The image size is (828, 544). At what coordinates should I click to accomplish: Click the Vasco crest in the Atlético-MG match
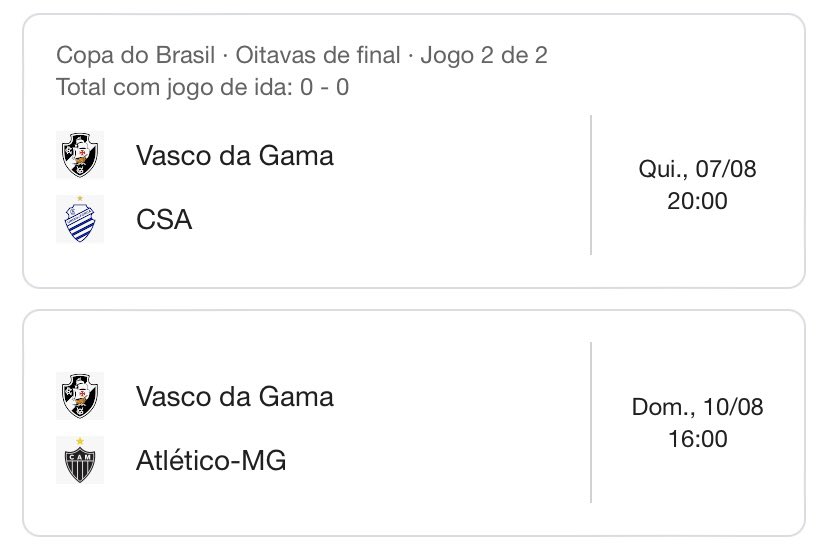tap(80, 396)
